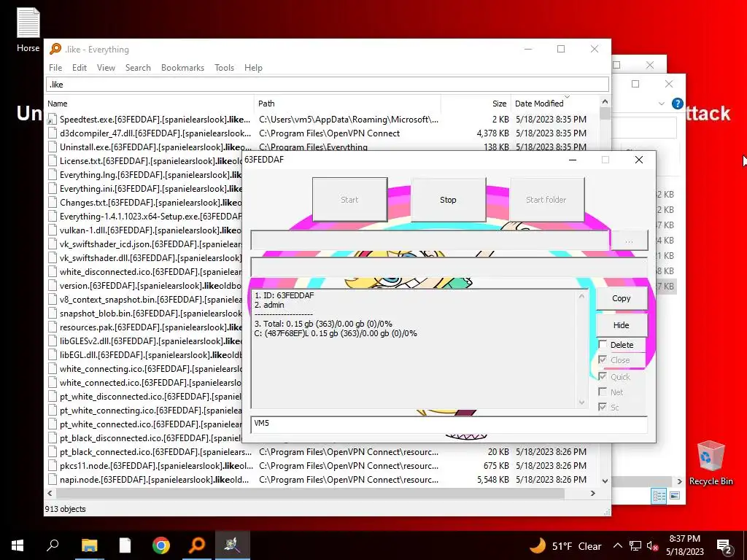Click the muted volume tray icon

pos(652,545)
